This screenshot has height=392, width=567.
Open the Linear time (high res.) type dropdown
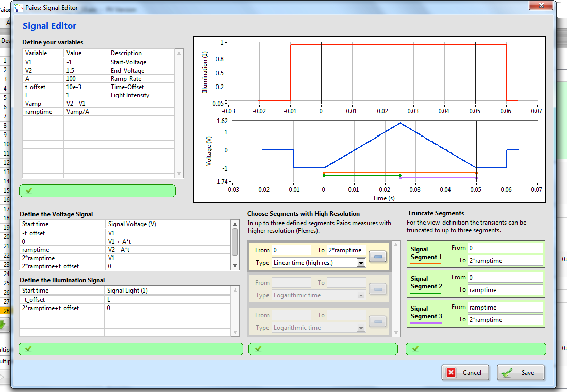click(361, 263)
